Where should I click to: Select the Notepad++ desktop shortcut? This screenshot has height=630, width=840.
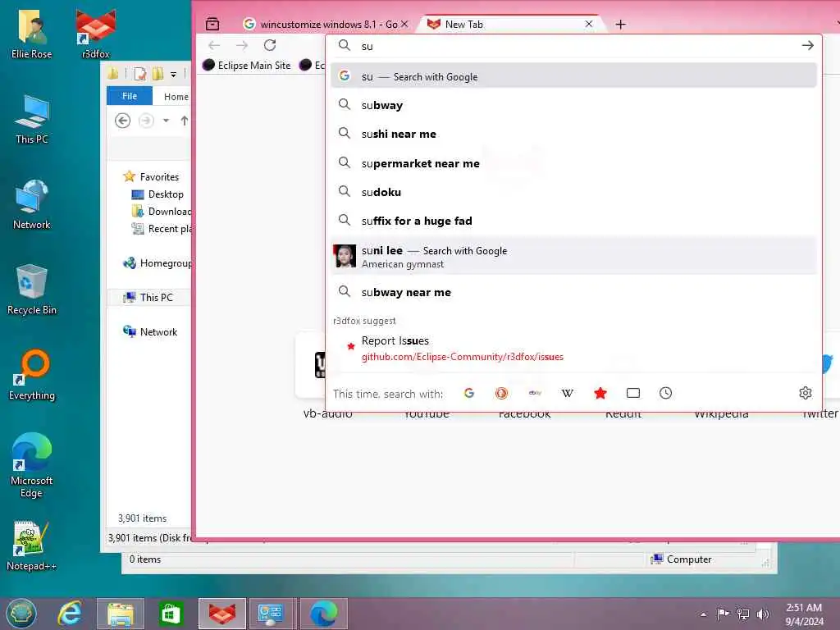click(32, 546)
